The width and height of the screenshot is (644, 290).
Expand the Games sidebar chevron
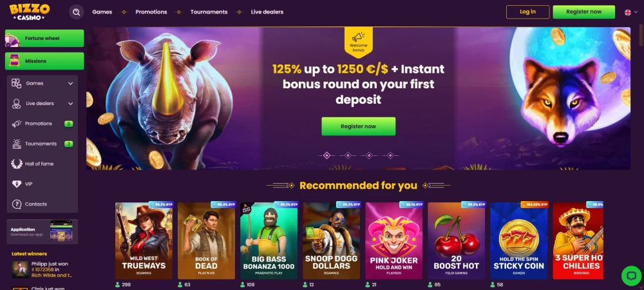click(x=70, y=83)
